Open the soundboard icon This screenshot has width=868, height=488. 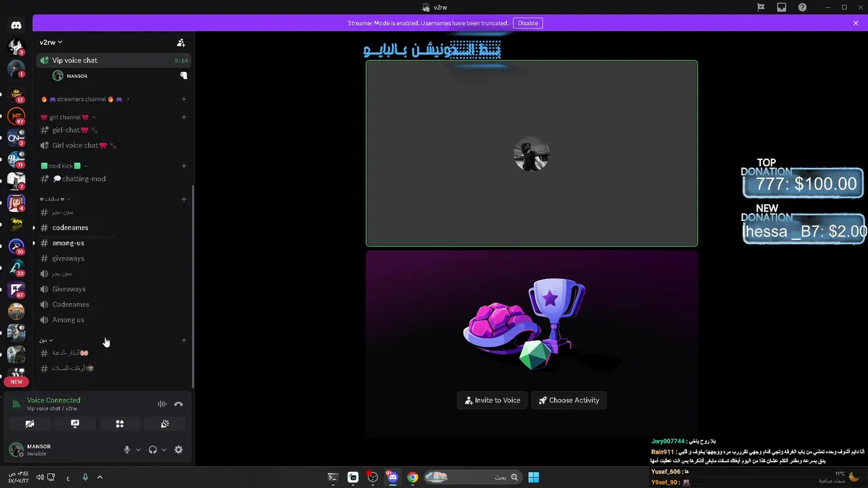point(165,424)
